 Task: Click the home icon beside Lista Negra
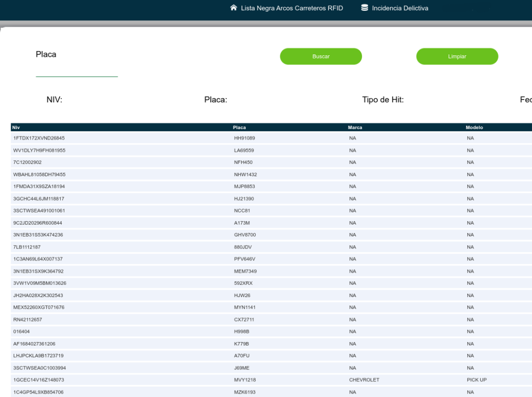[x=233, y=8]
